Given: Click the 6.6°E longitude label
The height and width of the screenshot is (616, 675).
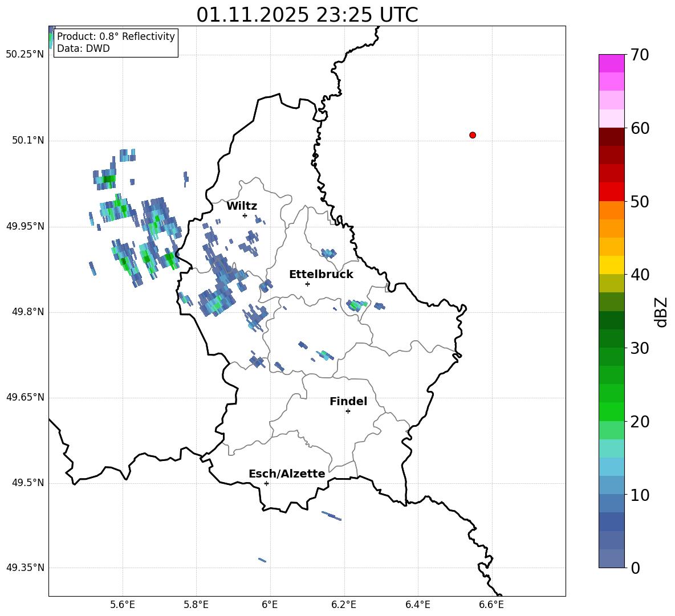Looking at the screenshot, I should pos(491,605).
